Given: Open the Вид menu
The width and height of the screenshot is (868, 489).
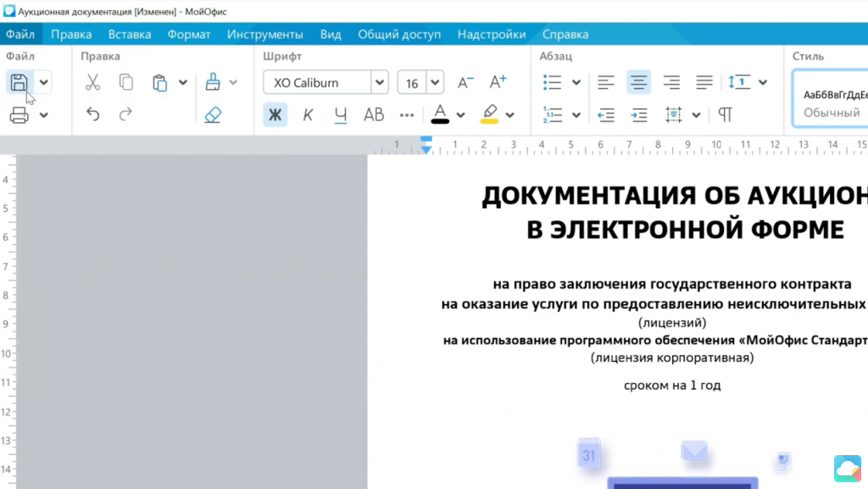Looking at the screenshot, I should (331, 34).
